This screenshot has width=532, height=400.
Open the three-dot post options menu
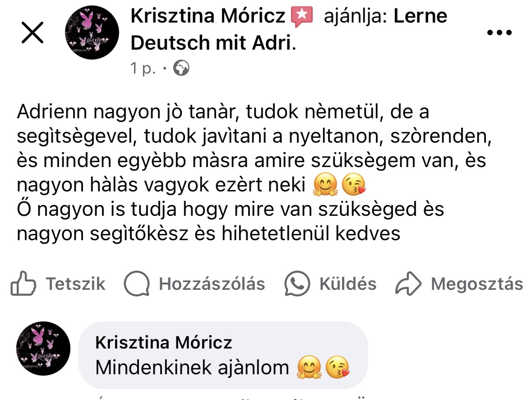(500, 33)
